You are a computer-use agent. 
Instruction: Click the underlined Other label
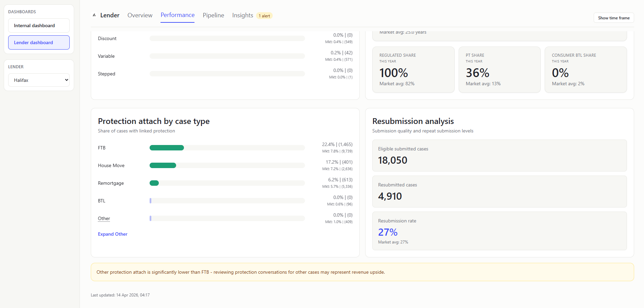click(x=104, y=218)
